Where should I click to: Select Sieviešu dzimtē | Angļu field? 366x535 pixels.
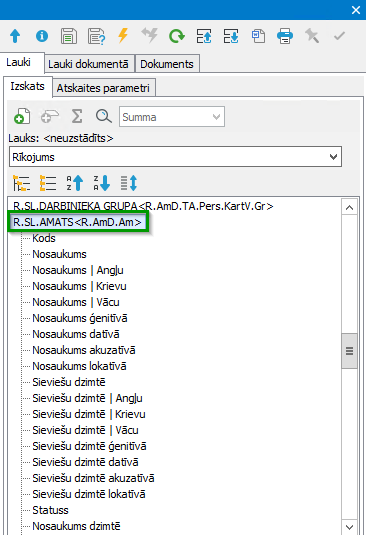tap(87, 398)
